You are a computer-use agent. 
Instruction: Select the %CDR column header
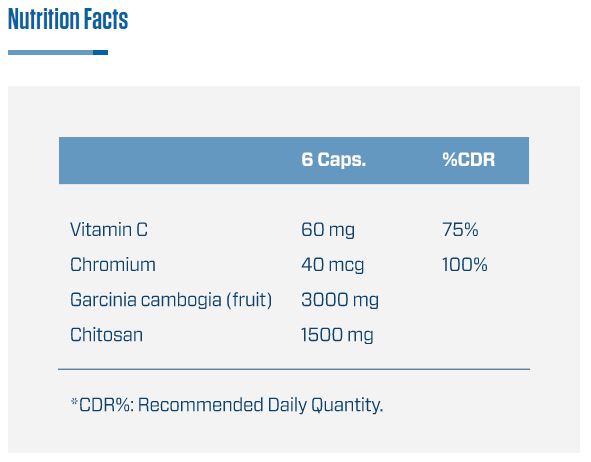[469, 159]
